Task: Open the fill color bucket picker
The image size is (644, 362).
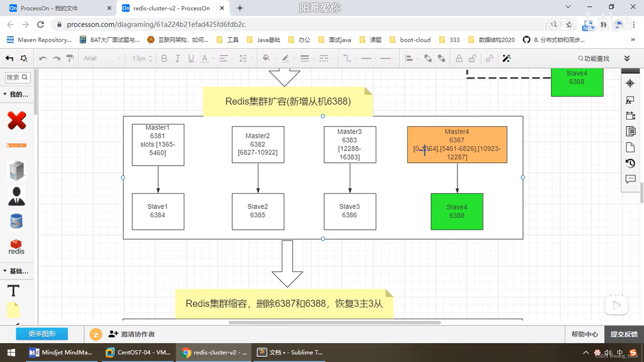Action: [x=266, y=58]
